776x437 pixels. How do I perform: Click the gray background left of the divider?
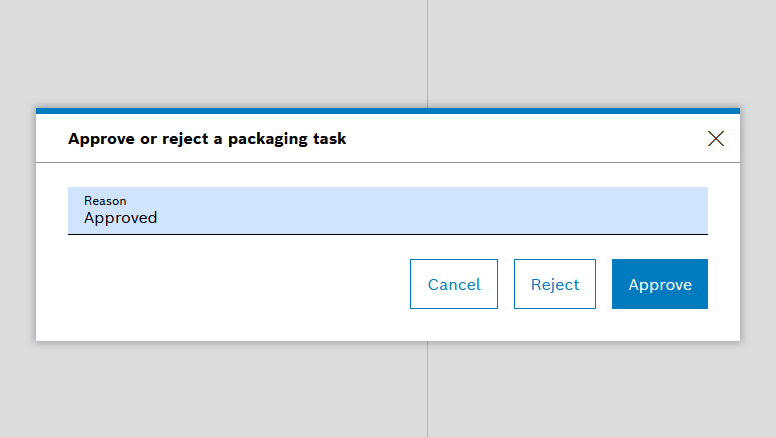pos(200,50)
